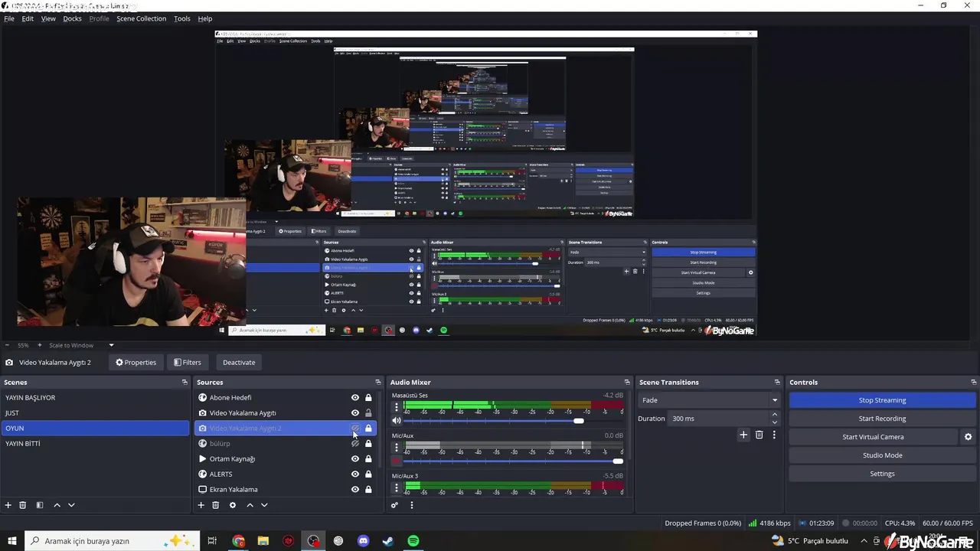The width and height of the screenshot is (980, 551).
Task: Pop out the Controls dock
Action: pyautogui.click(x=973, y=382)
